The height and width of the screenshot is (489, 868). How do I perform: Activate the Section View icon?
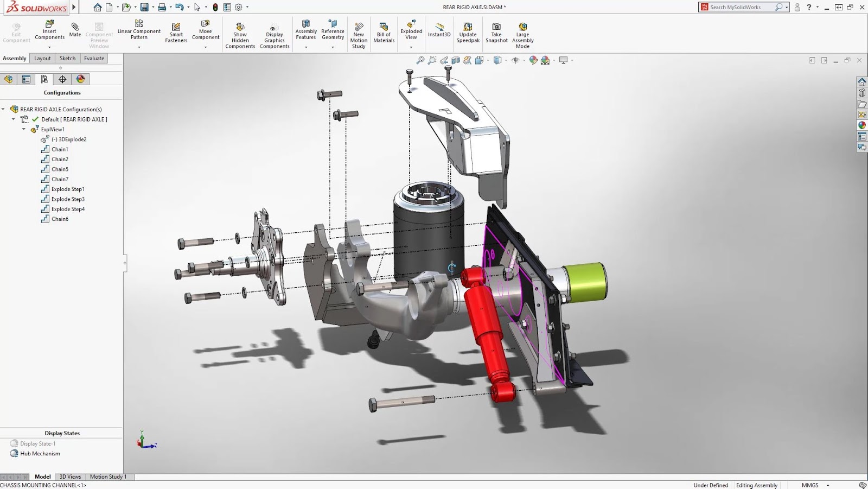tap(456, 60)
